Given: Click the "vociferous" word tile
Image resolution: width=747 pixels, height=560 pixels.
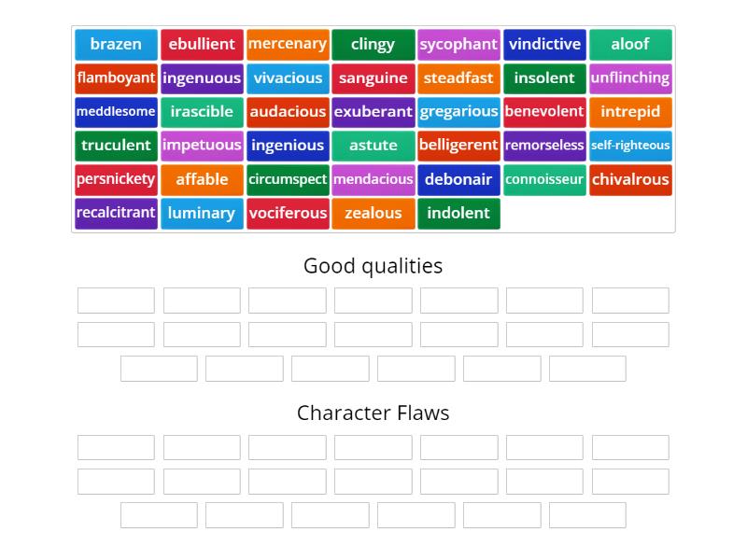Looking at the screenshot, I should [x=288, y=214].
